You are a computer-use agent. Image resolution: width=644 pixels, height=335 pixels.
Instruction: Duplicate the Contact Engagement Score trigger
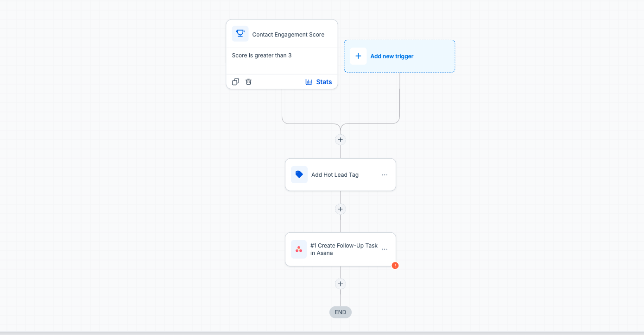235,82
